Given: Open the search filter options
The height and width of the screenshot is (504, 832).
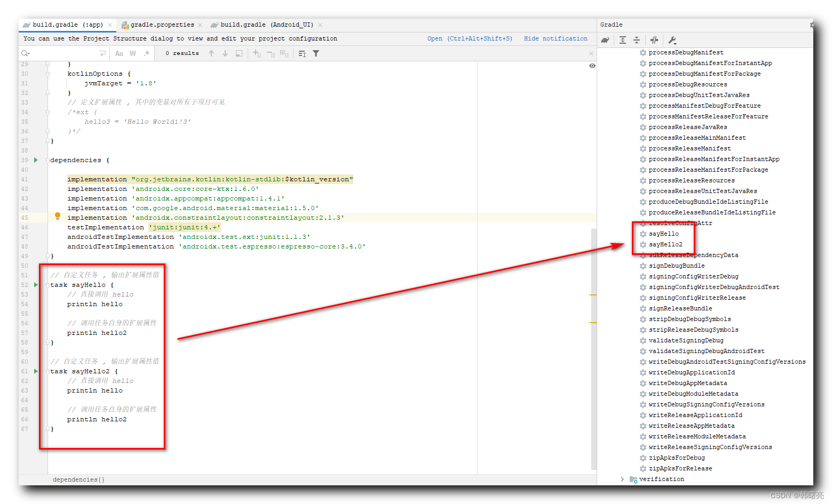Looking at the screenshot, I should [x=316, y=53].
